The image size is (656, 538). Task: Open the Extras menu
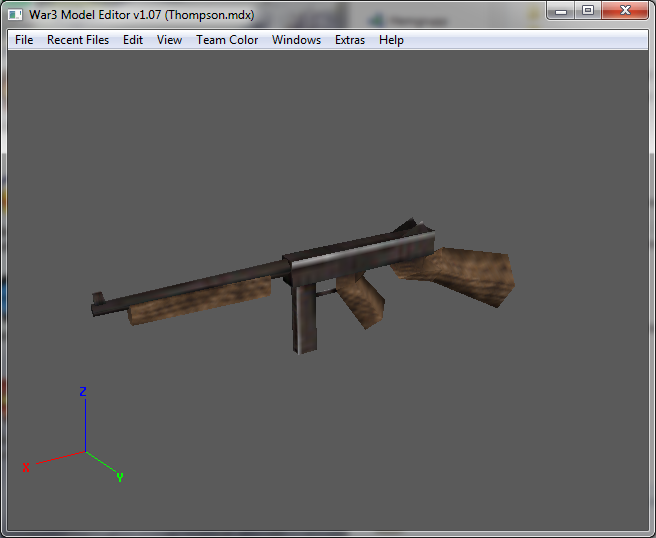(x=350, y=40)
